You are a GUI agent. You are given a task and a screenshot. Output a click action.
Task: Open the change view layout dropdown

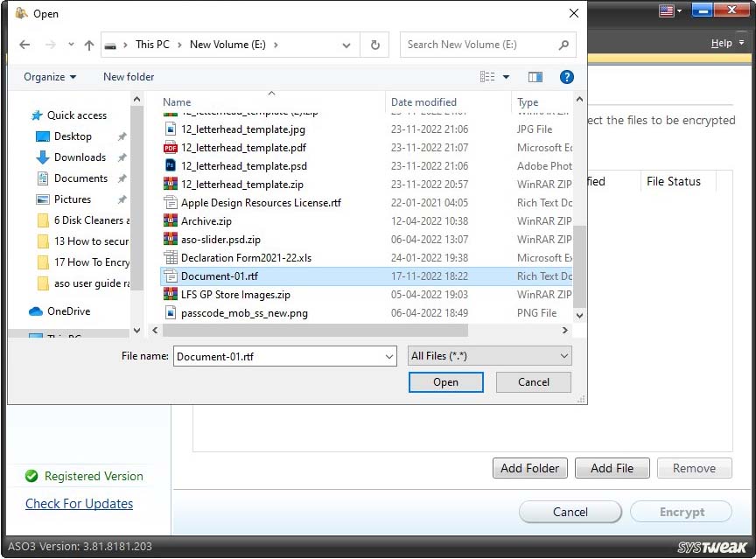[504, 77]
